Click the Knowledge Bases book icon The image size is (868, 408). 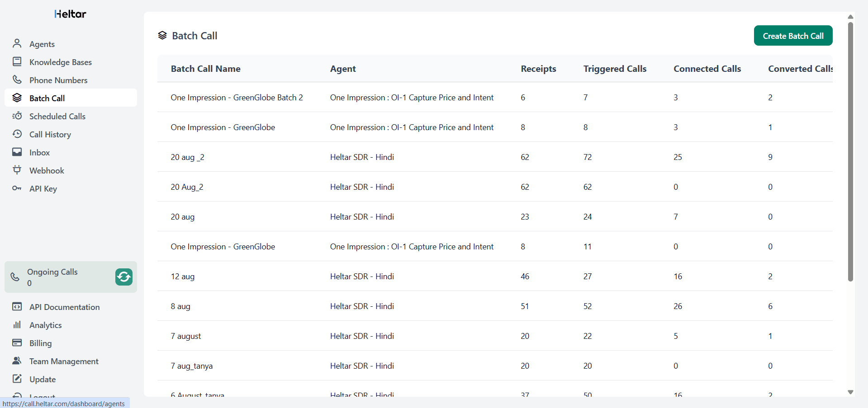[17, 61]
